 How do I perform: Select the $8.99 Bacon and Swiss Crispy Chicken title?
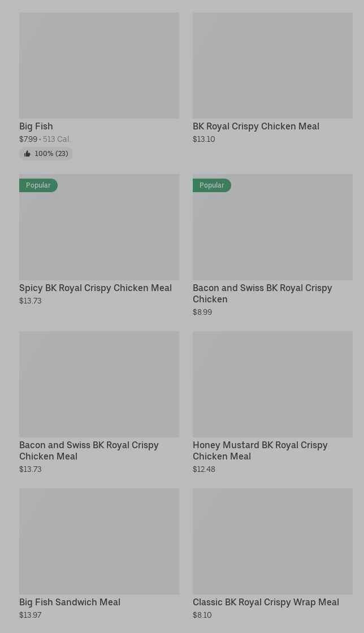pos(262,293)
